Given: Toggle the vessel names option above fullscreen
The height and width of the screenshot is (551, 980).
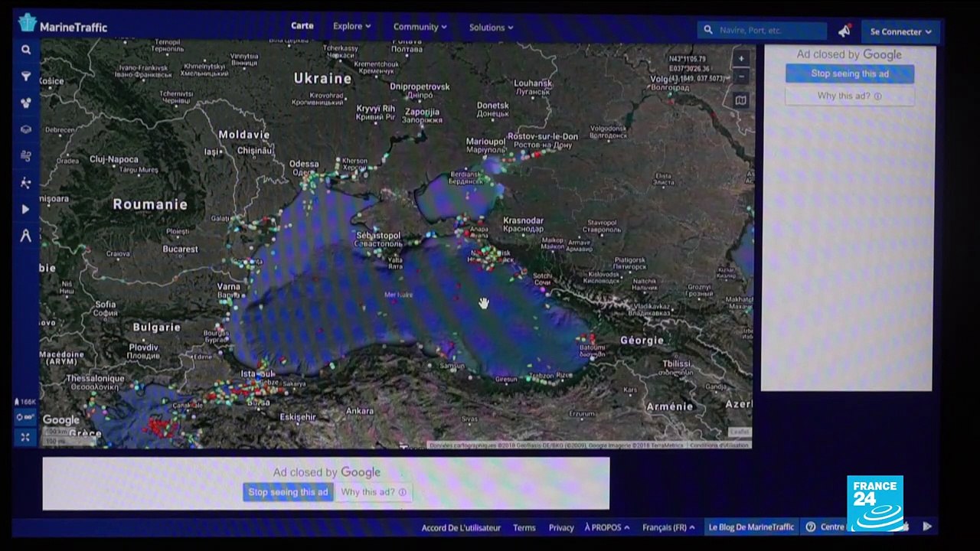Looking at the screenshot, I should 25,417.
